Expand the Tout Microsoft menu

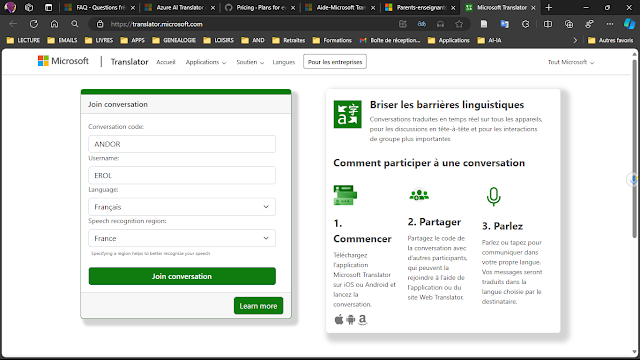coord(571,62)
